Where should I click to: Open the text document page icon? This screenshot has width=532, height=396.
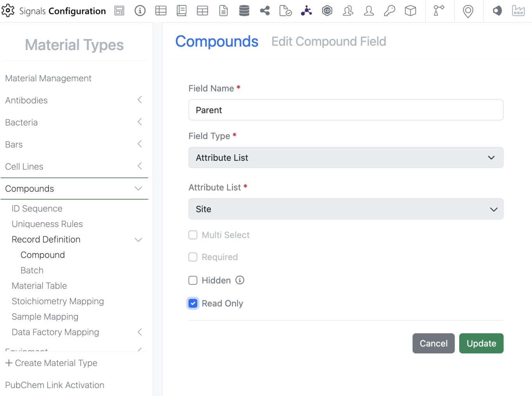coord(223,11)
